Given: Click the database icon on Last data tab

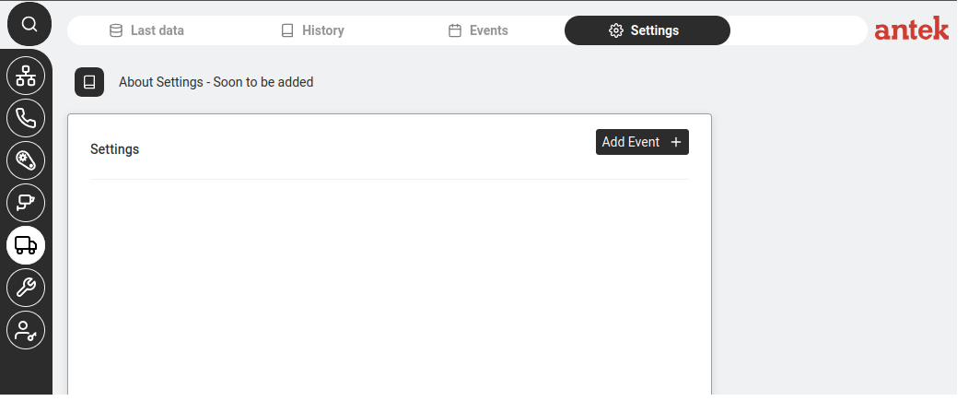Looking at the screenshot, I should (x=116, y=30).
